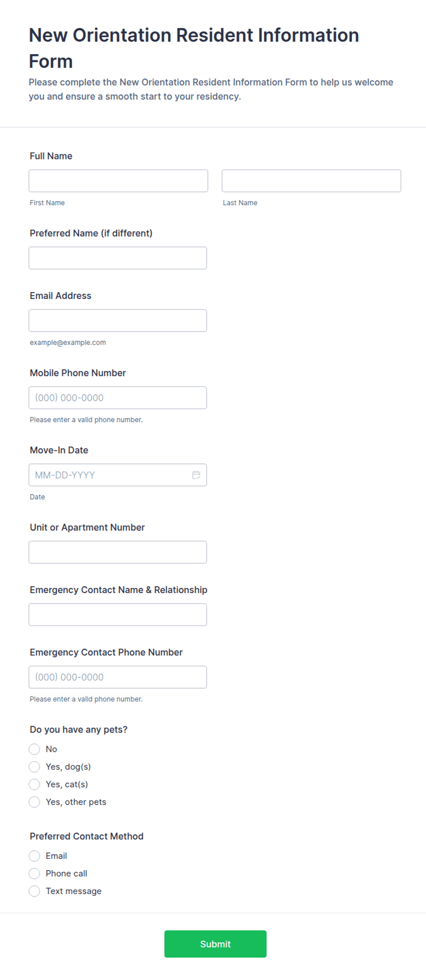Focus the Unit or Apartment Number field
This screenshot has height=980, width=426.
pos(118,552)
